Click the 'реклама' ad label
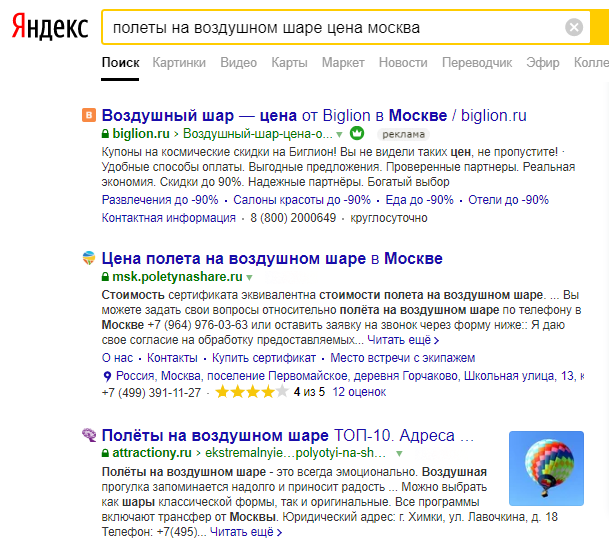This screenshot has height=546, width=609. click(x=403, y=134)
